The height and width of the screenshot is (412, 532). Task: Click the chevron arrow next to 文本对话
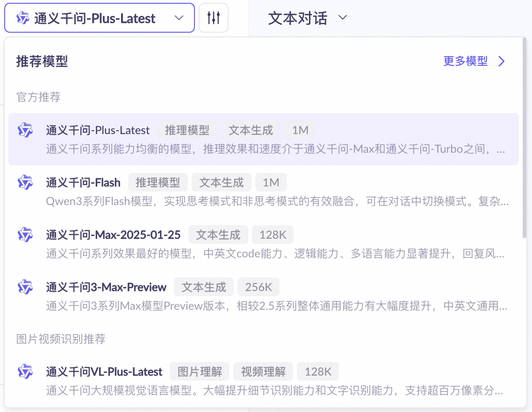[x=343, y=17]
